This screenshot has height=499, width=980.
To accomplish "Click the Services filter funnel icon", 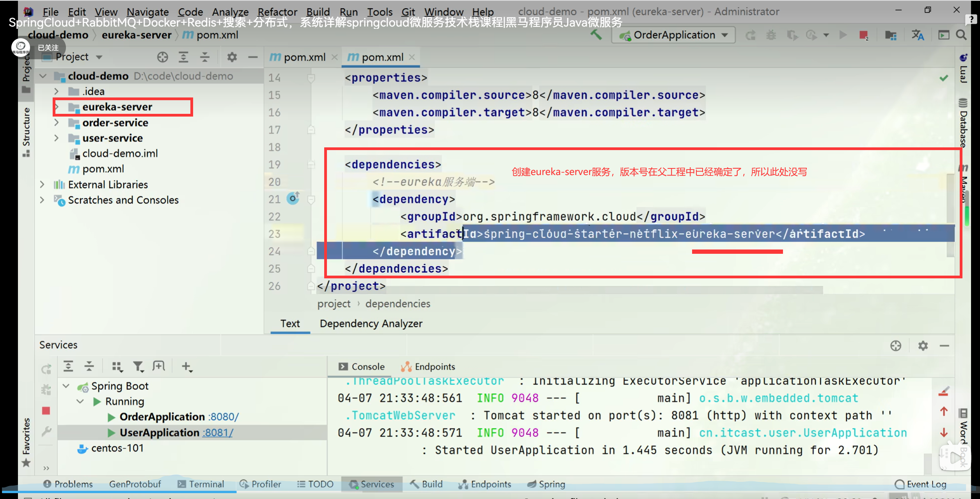I will pos(138,366).
